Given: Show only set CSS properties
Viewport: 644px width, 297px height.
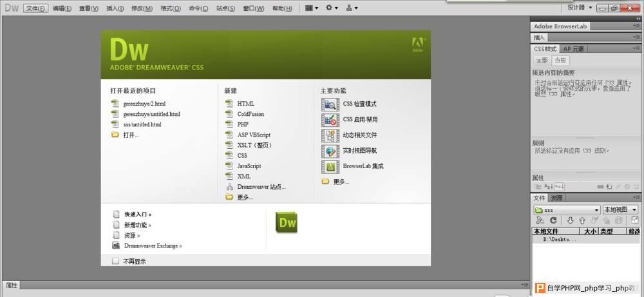Looking at the screenshot, I should pyautogui.click(x=559, y=186).
